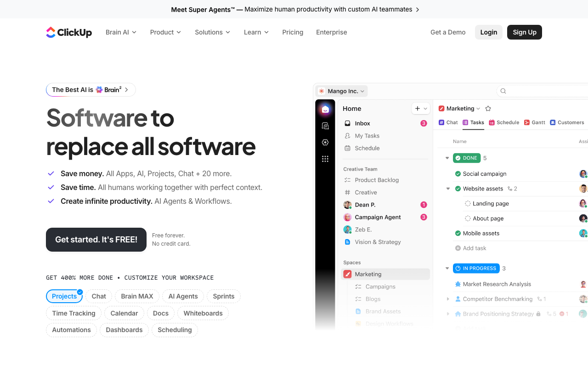Open the Learn nav dropdown
This screenshot has height=368, width=588.
pos(256,32)
